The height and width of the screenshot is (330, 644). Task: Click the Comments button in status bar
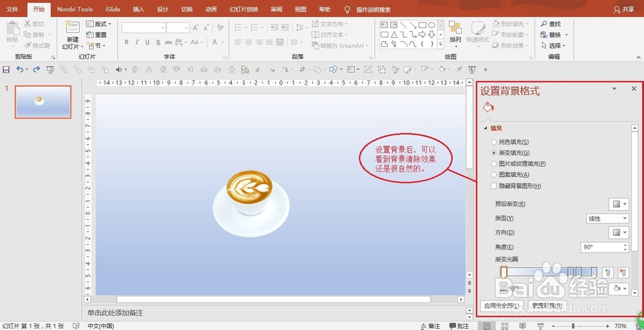pyautogui.click(x=459, y=326)
